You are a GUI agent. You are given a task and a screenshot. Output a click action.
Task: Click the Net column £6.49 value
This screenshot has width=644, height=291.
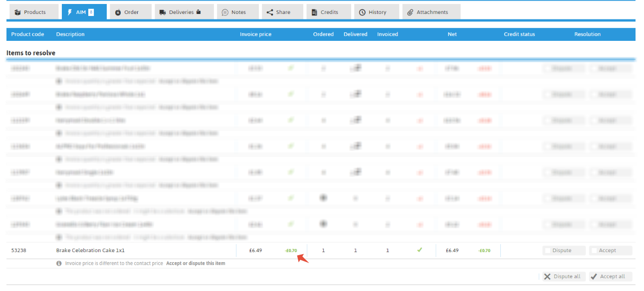point(452,251)
